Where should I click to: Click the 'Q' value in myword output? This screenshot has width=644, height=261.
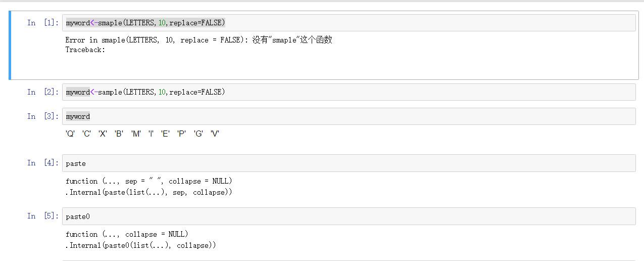[70, 134]
